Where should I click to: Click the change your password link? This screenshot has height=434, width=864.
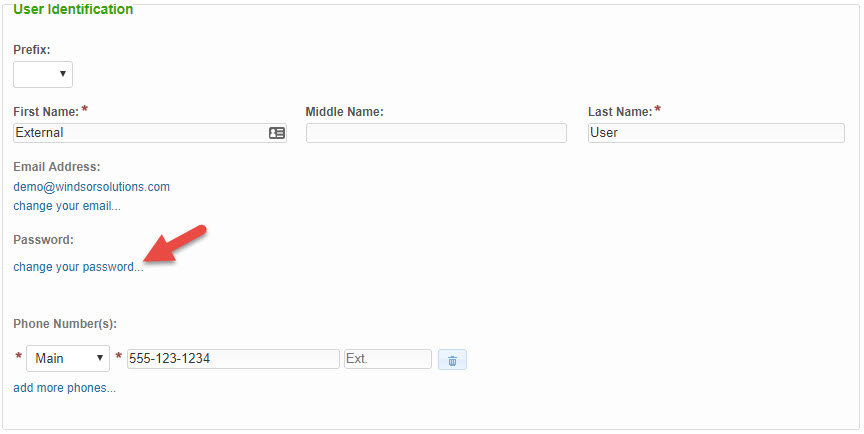point(78,267)
